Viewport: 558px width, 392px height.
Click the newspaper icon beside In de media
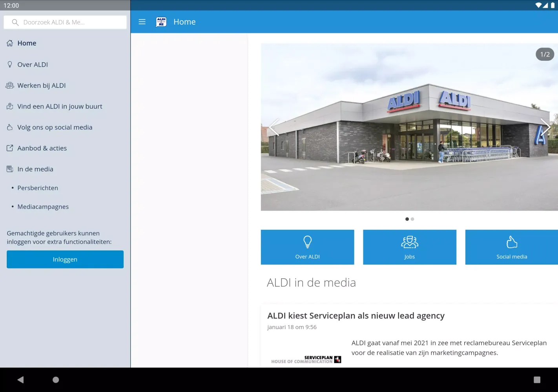10,169
